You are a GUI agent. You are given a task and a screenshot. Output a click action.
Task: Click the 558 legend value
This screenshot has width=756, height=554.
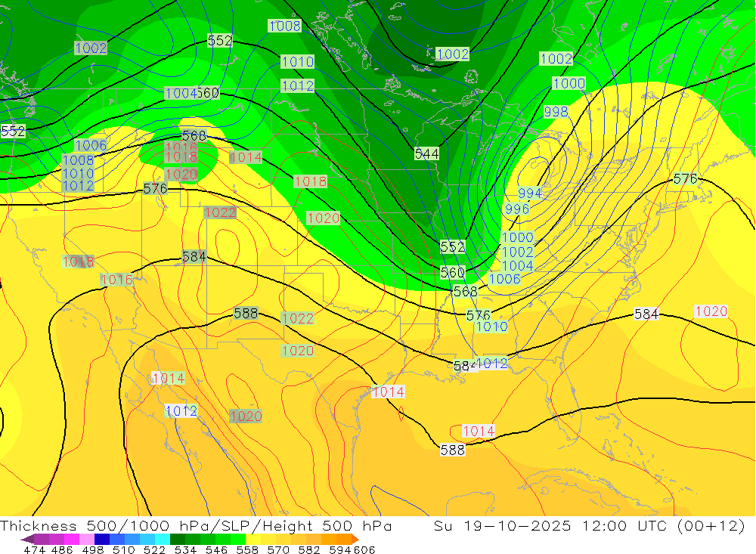(x=247, y=549)
